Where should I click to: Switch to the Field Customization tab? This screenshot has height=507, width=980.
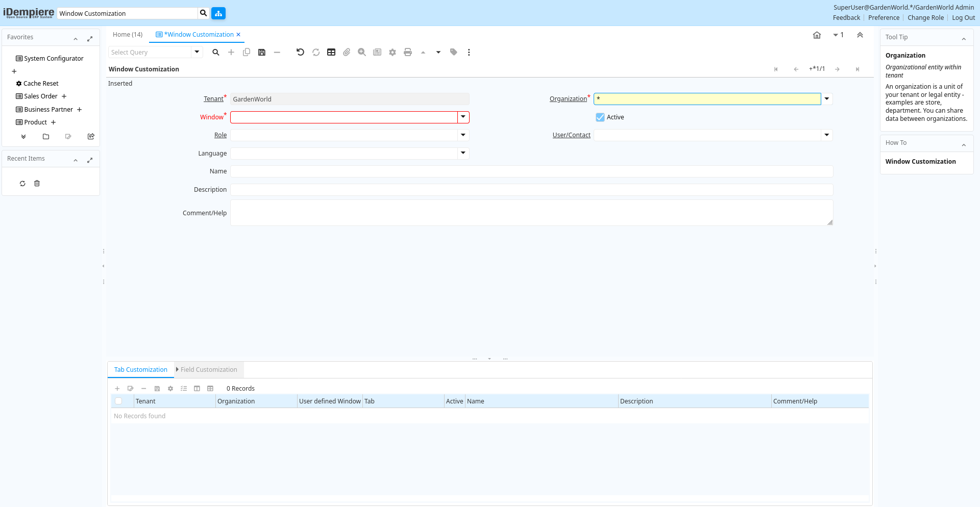(209, 370)
